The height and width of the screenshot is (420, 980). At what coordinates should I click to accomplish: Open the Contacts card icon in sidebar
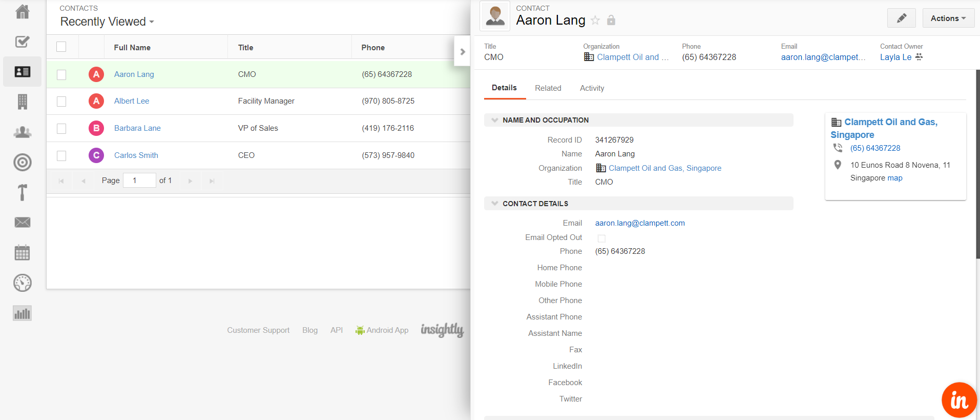22,72
